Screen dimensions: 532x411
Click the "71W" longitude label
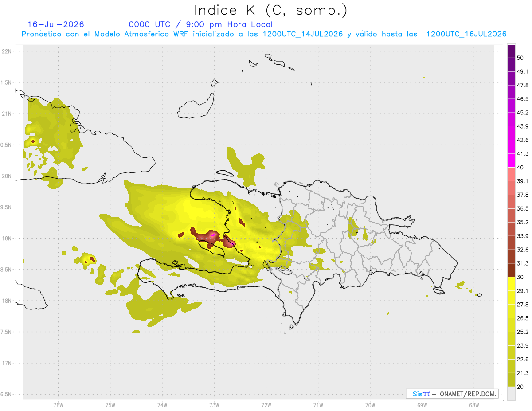coord(318,405)
